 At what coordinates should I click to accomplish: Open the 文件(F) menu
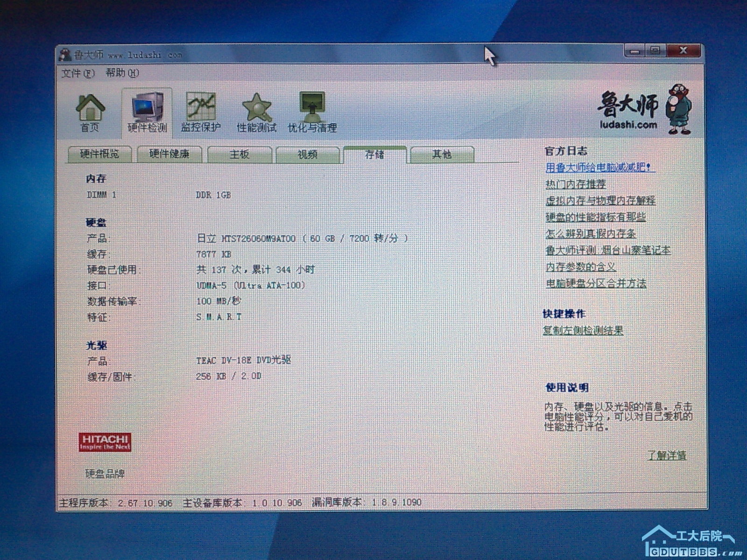[x=78, y=73]
